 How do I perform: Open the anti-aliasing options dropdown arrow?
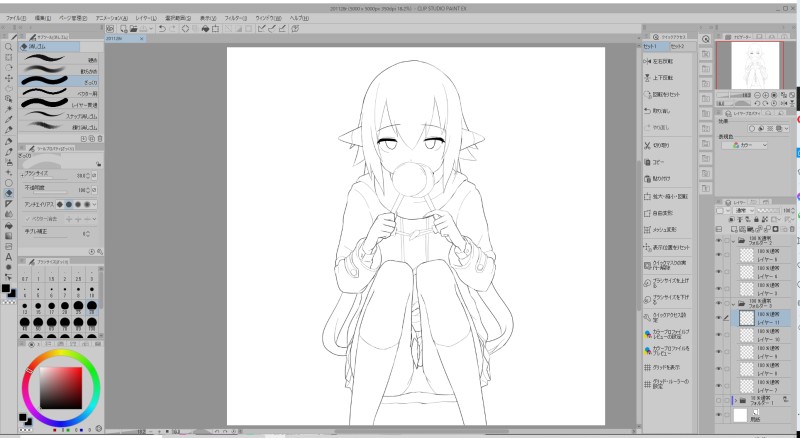(x=94, y=205)
